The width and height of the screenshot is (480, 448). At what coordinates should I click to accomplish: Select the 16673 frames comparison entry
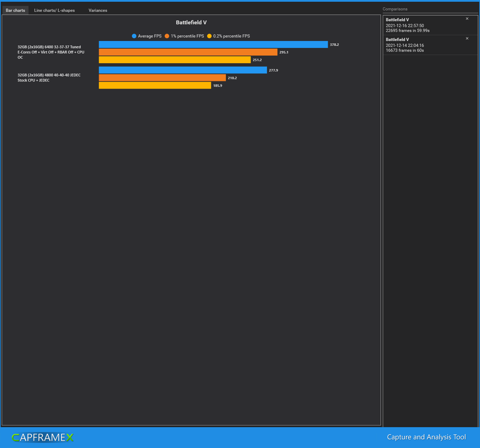coord(430,45)
